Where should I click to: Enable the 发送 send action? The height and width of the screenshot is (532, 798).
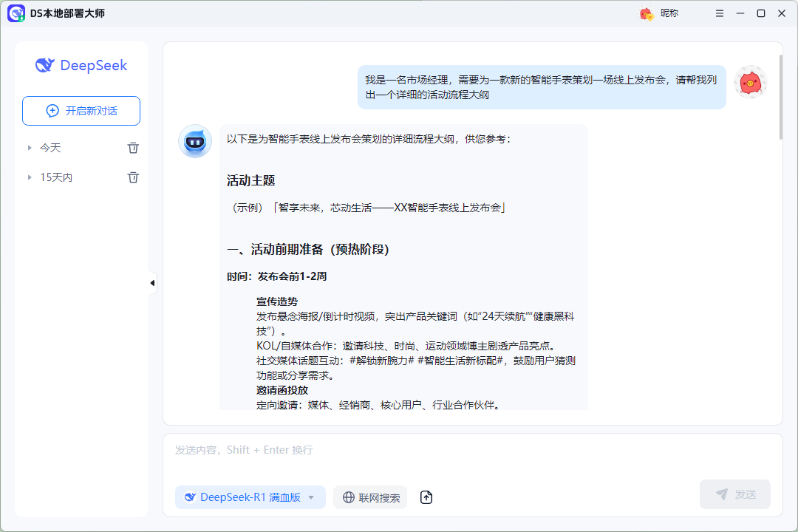(735, 494)
